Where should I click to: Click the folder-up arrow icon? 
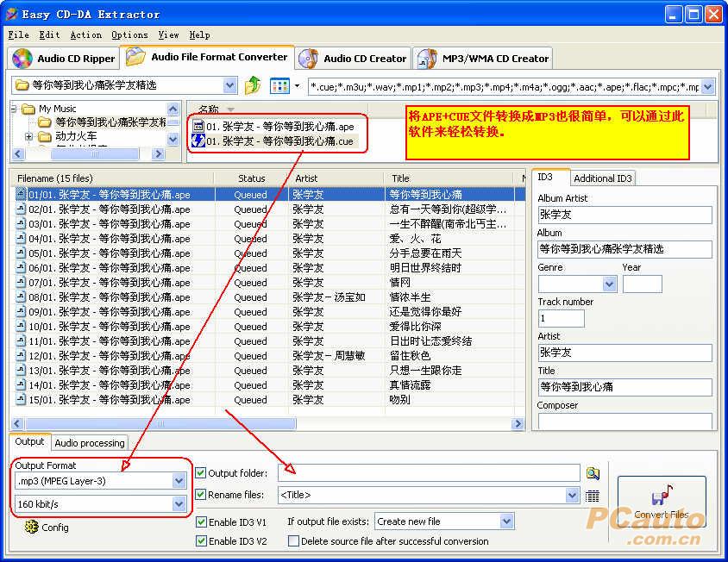tap(252, 85)
